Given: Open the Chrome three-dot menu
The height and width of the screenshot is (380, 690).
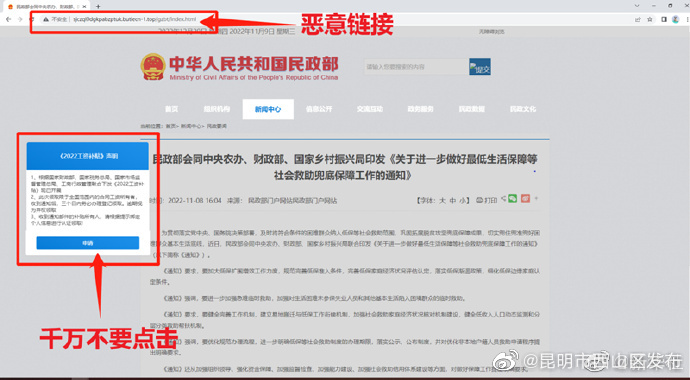Looking at the screenshot, I should (x=687, y=19).
